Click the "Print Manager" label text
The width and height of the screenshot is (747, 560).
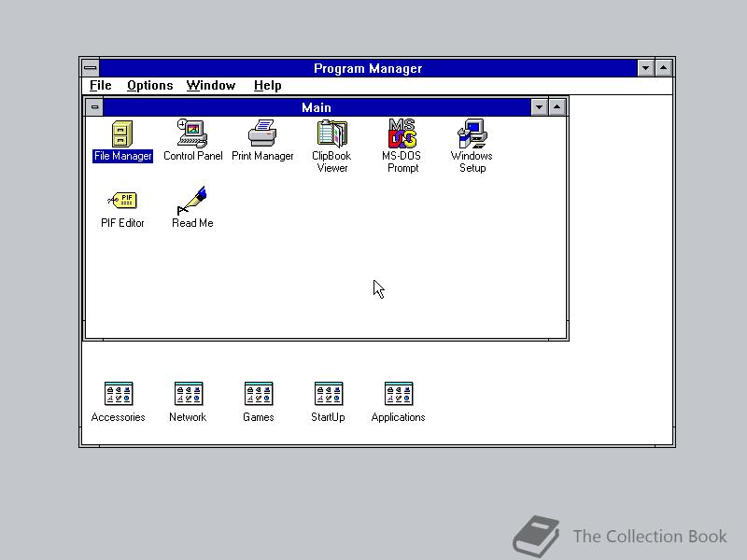pyautogui.click(x=262, y=156)
